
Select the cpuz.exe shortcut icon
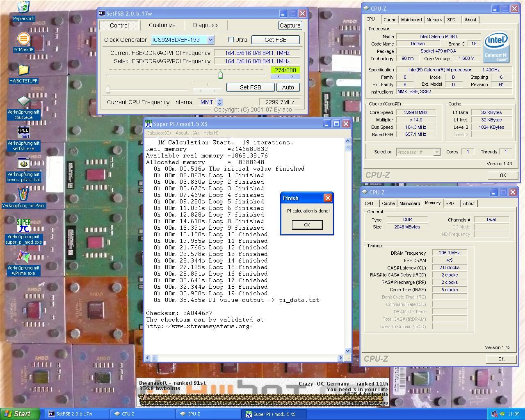(x=23, y=101)
